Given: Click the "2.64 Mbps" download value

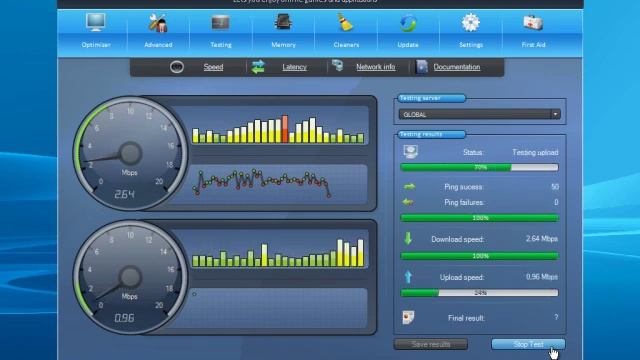Looking at the screenshot, I should (x=542, y=238).
